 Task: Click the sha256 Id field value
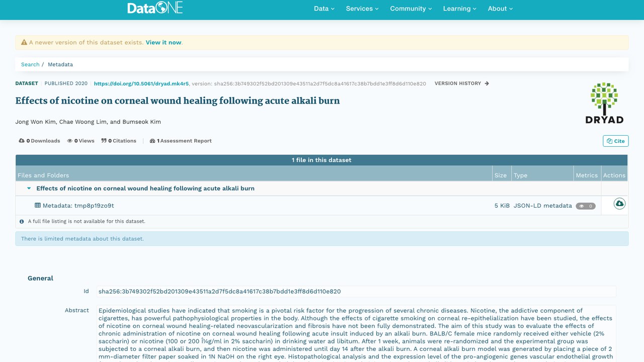pos(356,292)
